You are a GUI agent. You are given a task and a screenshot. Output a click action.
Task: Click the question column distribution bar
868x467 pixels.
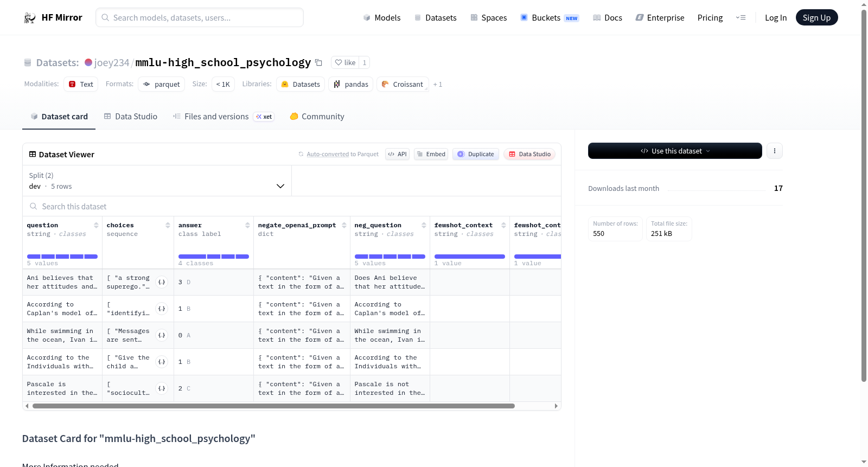[62, 257]
